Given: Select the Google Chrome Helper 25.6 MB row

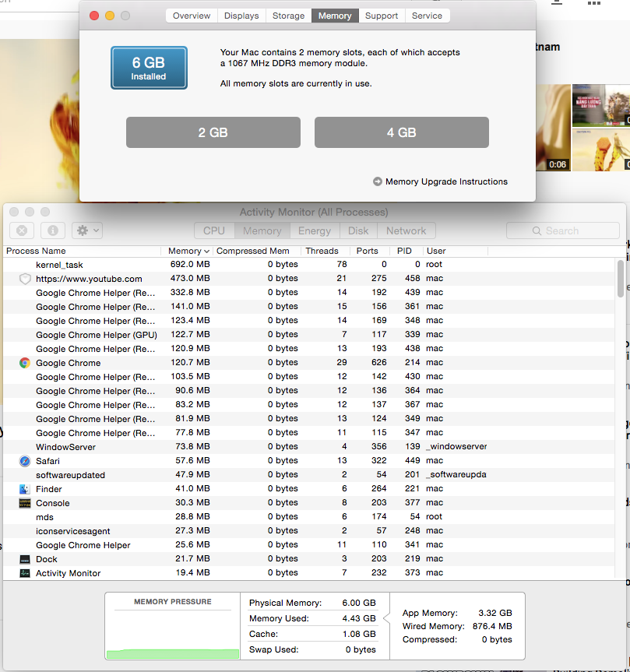Looking at the screenshot, I should click(x=308, y=545).
